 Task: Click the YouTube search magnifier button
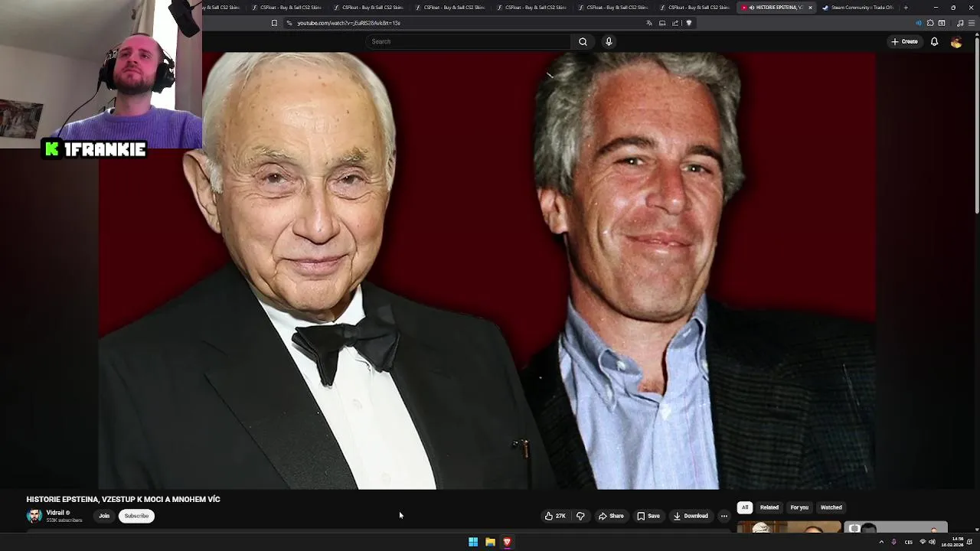583,41
